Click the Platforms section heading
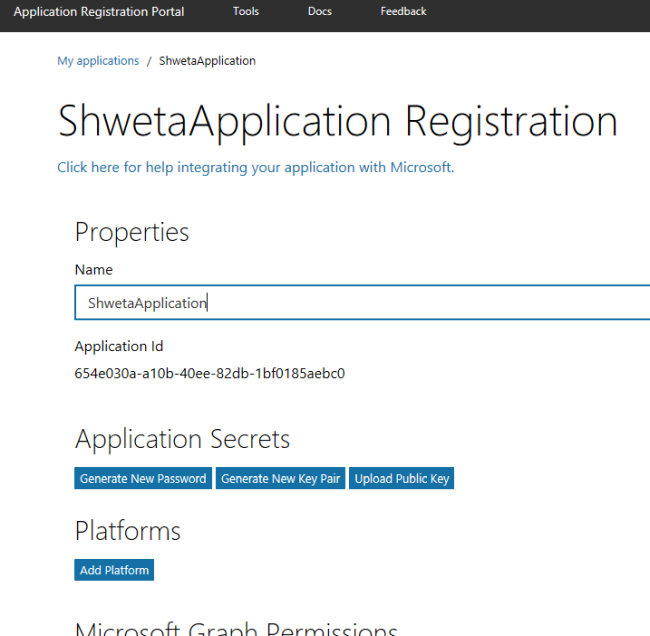Image resolution: width=650 pixels, height=636 pixels. [x=128, y=530]
